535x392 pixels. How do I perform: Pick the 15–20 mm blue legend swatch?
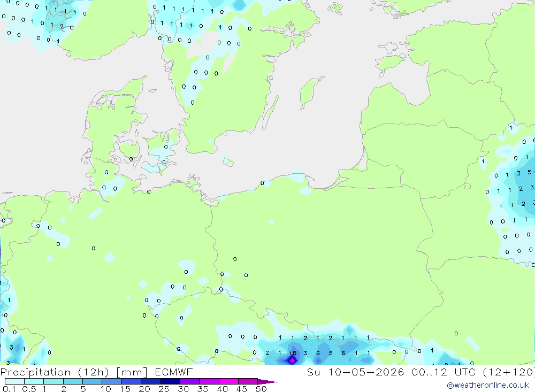[x=132, y=381]
